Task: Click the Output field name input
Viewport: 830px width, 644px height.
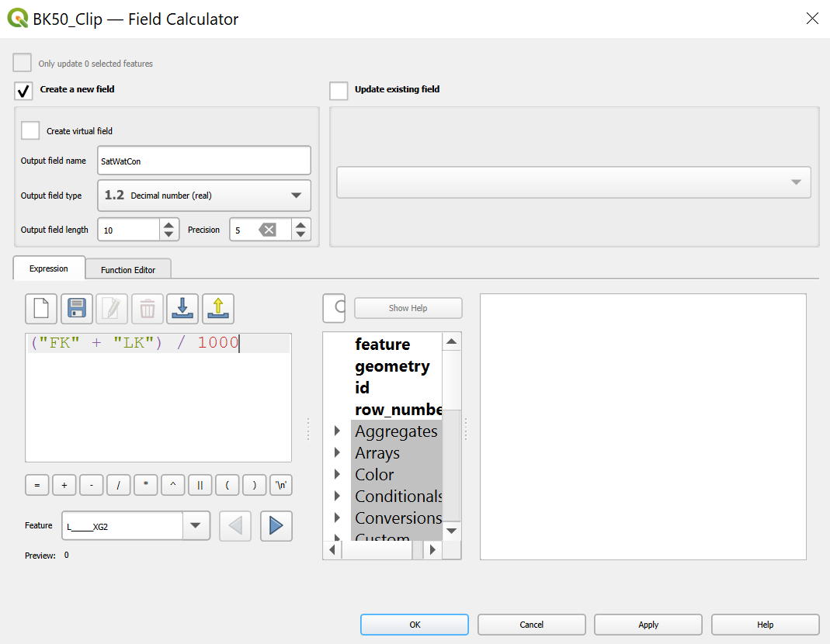Action: pyautogui.click(x=203, y=161)
